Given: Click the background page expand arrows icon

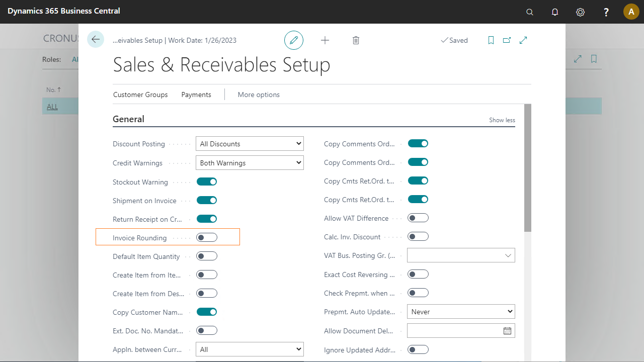Looking at the screenshot, I should pyautogui.click(x=578, y=59).
